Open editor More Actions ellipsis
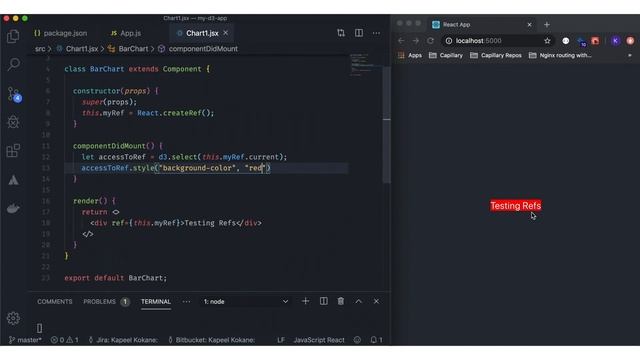Image resolution: width=640 pixels, height=360 pixels. pos(376,33)
